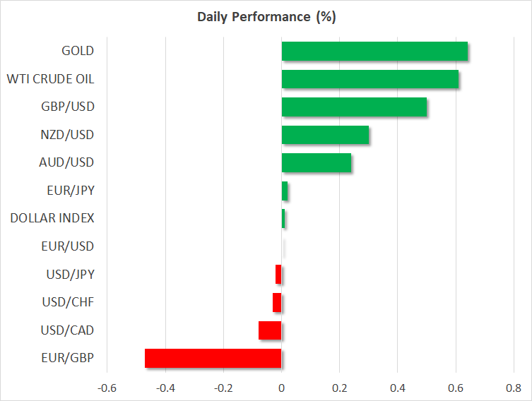Click the Daily Performance (%) chart title
The width and height of the screenshot is (532, 401).
pos(266,17)
